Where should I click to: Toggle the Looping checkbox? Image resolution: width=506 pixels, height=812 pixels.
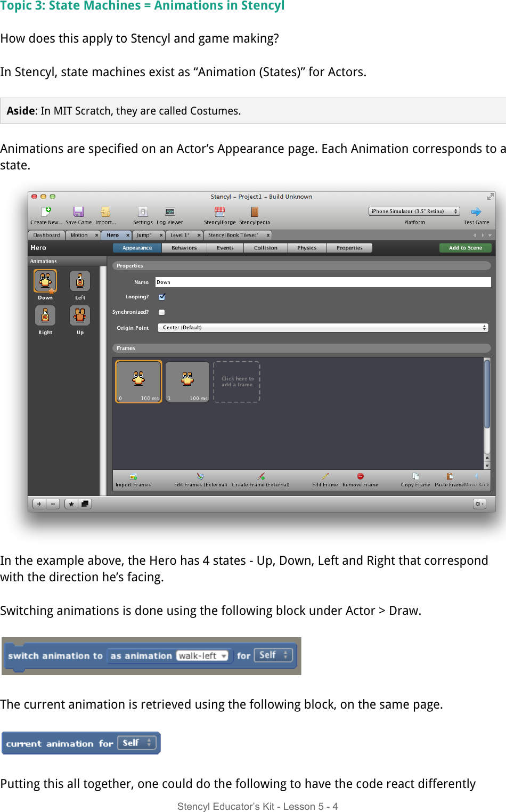(x=162, y=297)
